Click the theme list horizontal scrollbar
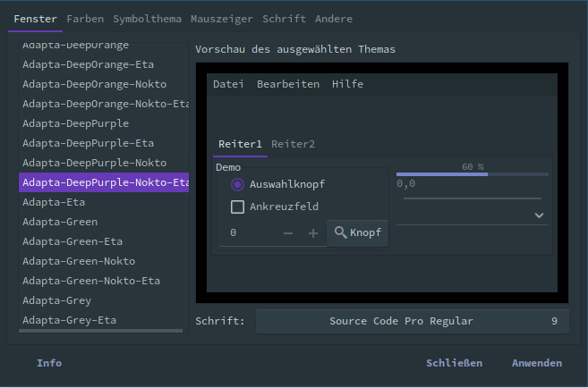The image size is (588, 388). point(100,331)
